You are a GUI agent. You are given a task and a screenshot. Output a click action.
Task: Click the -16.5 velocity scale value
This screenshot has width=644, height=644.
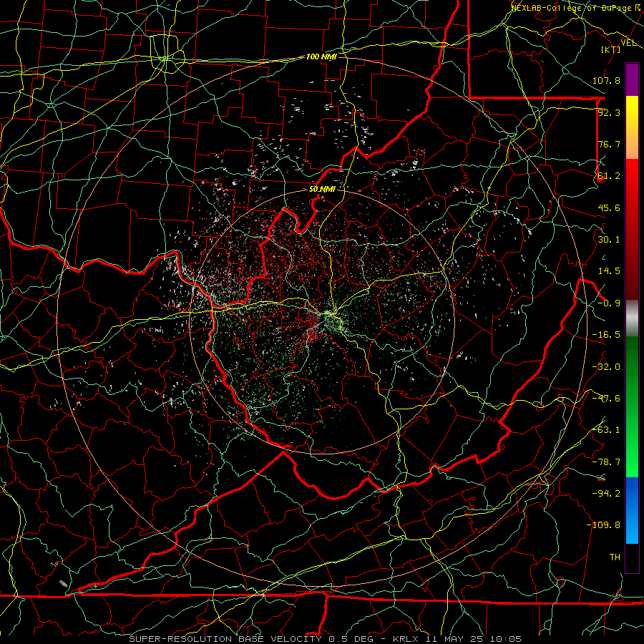pyautogui.click(x=606, y=335)
